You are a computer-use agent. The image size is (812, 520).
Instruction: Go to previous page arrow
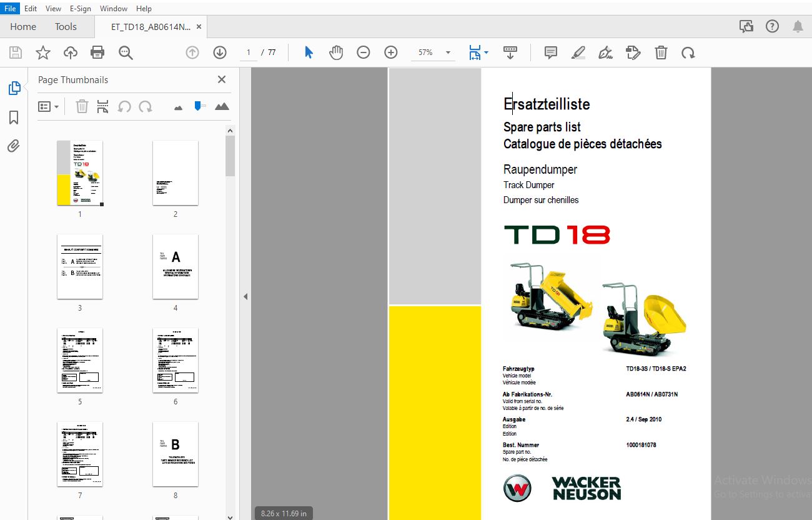pyautogui.click(x=192, y=52)
